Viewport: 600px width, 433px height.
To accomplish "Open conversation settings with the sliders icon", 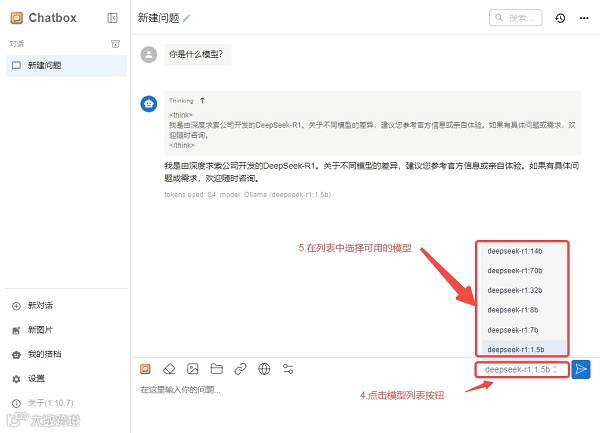I will pos(288,369).
